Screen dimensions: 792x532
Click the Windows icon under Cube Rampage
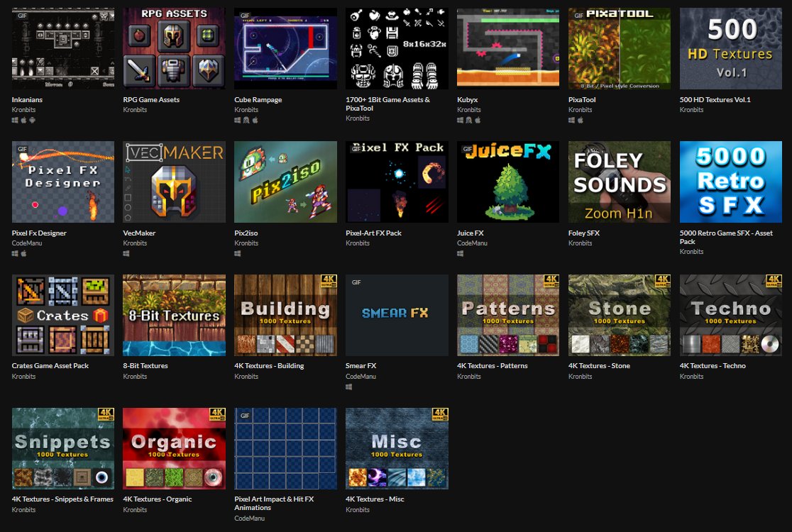(238, 120)
